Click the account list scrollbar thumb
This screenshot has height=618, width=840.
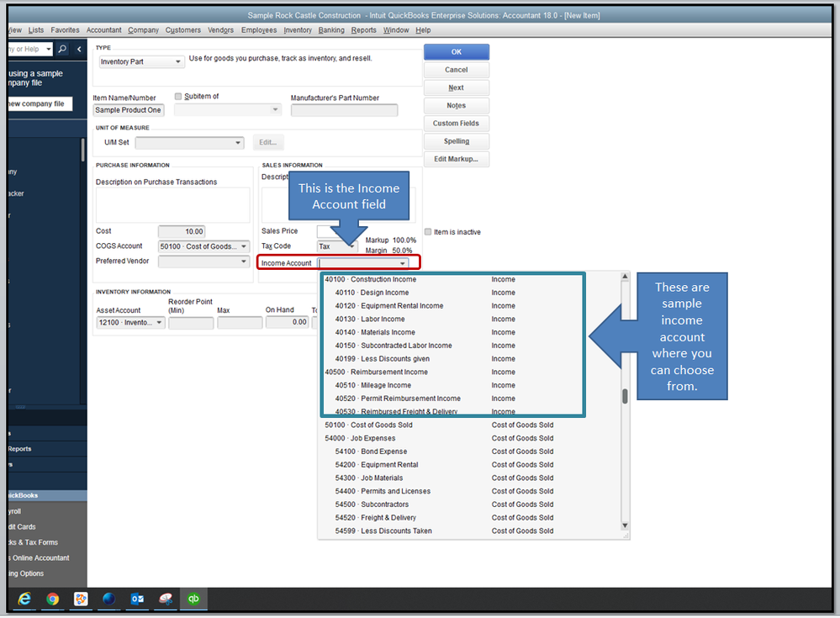[x=625, y=396]
